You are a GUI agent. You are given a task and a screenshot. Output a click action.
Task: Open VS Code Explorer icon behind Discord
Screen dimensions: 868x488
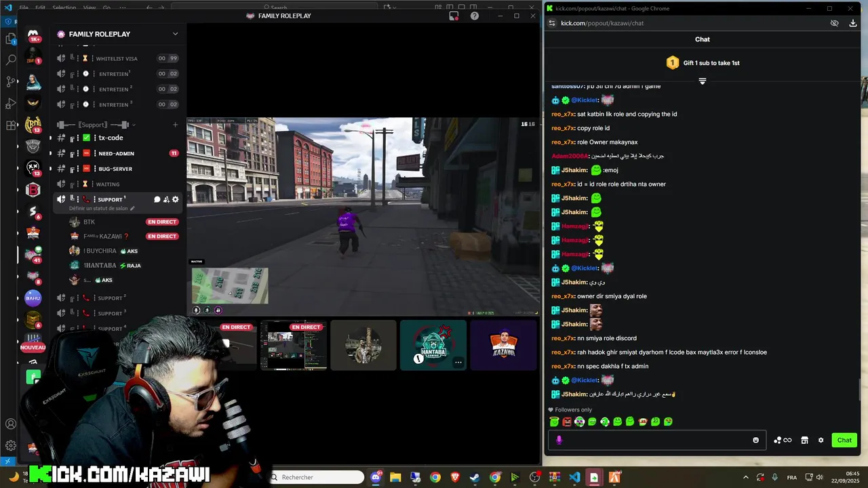[11, 39]
